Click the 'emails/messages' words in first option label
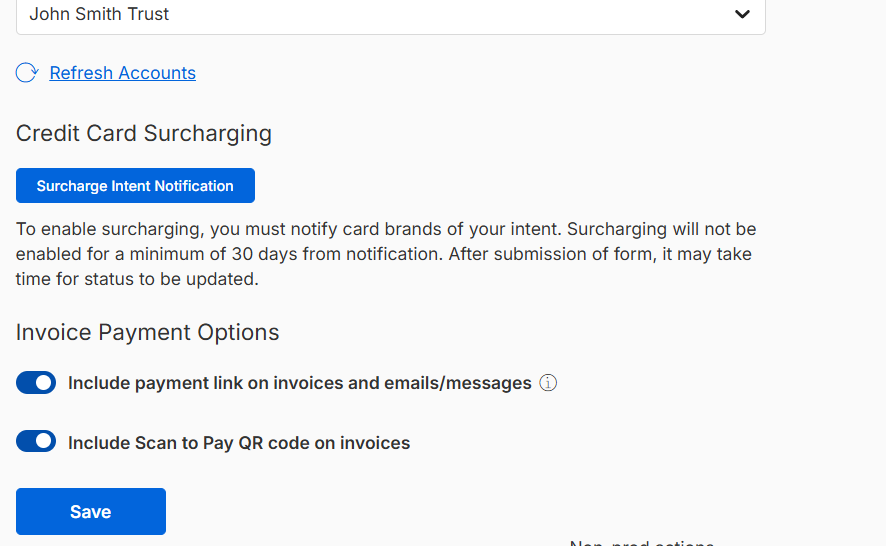The height and width of the screenshot is (546, 886). [x=458, y=383]
